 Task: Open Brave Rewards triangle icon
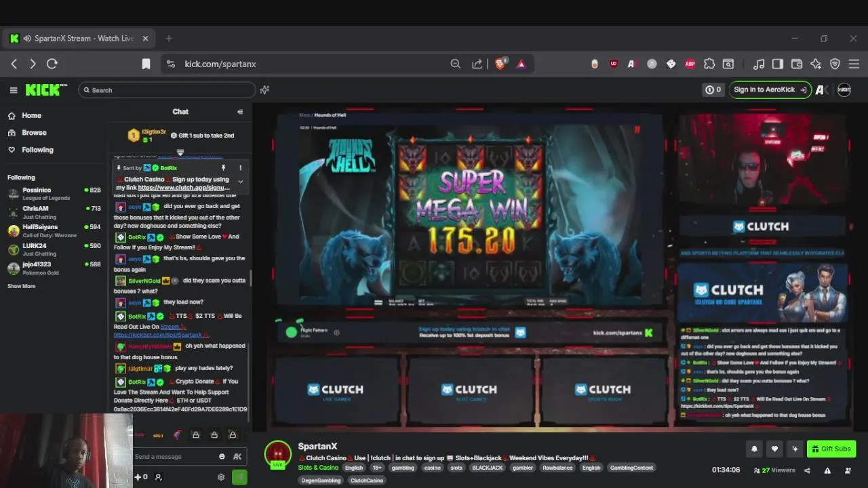pyautogui.click(x=521, y=64)
